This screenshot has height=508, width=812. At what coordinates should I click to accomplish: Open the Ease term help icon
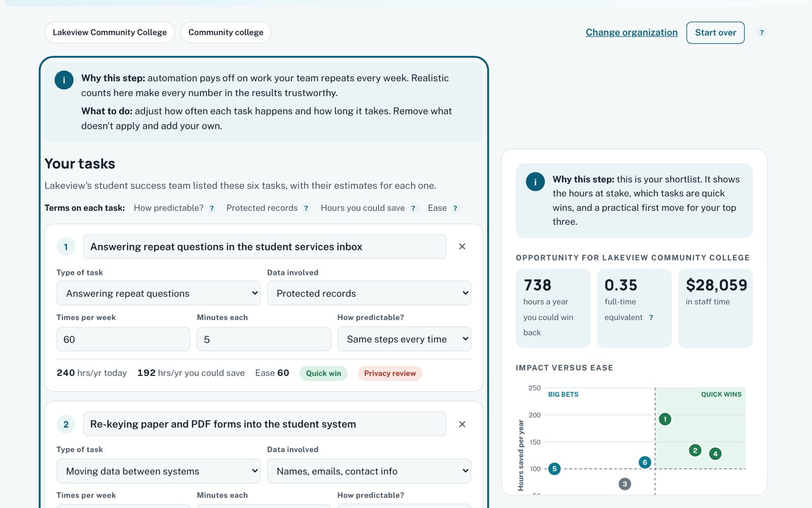[455, 208]
